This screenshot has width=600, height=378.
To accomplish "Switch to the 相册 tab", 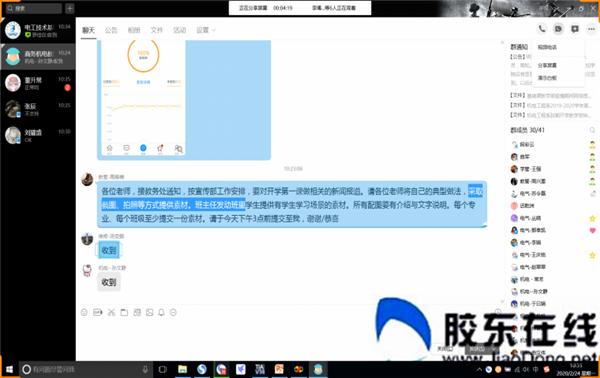I will [x=134, y=30].
